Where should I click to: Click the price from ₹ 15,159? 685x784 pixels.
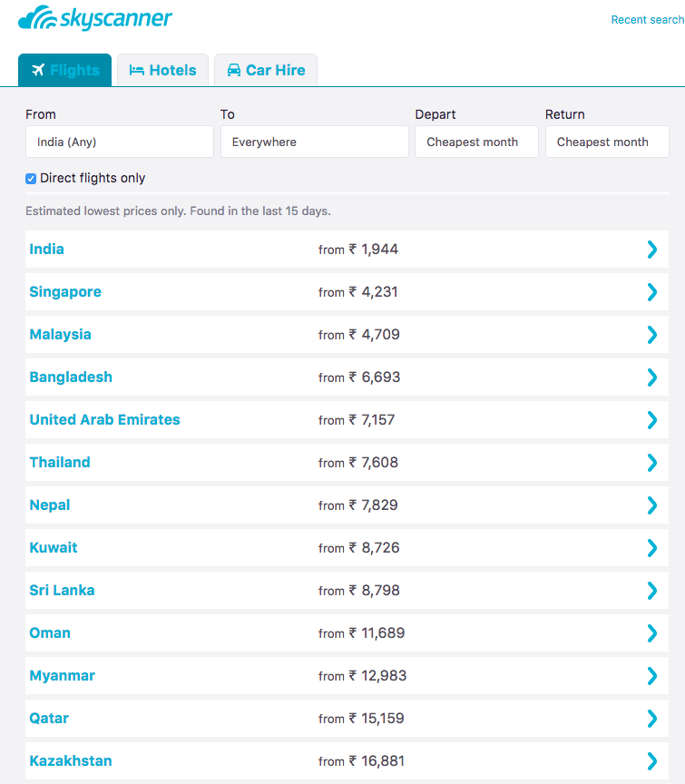point(361,719)
